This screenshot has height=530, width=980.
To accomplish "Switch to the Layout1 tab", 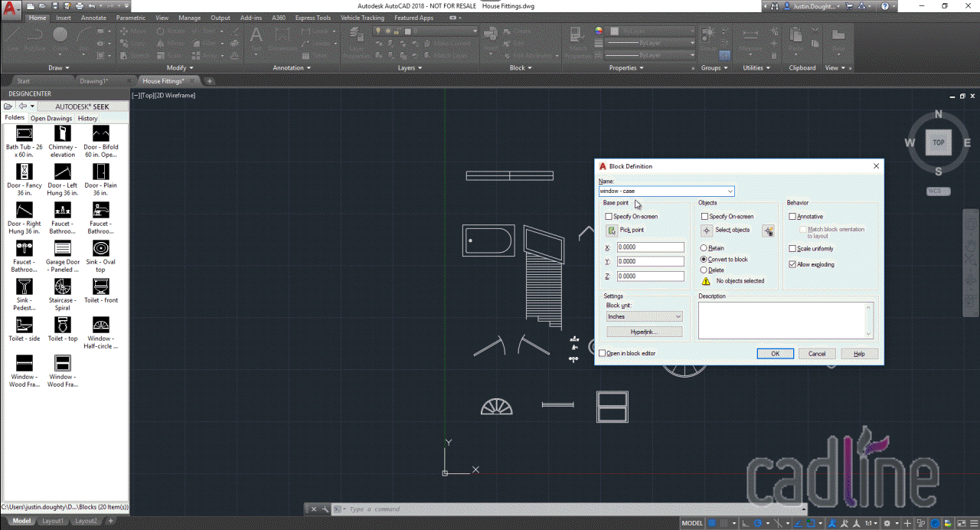I will (53, 521).
